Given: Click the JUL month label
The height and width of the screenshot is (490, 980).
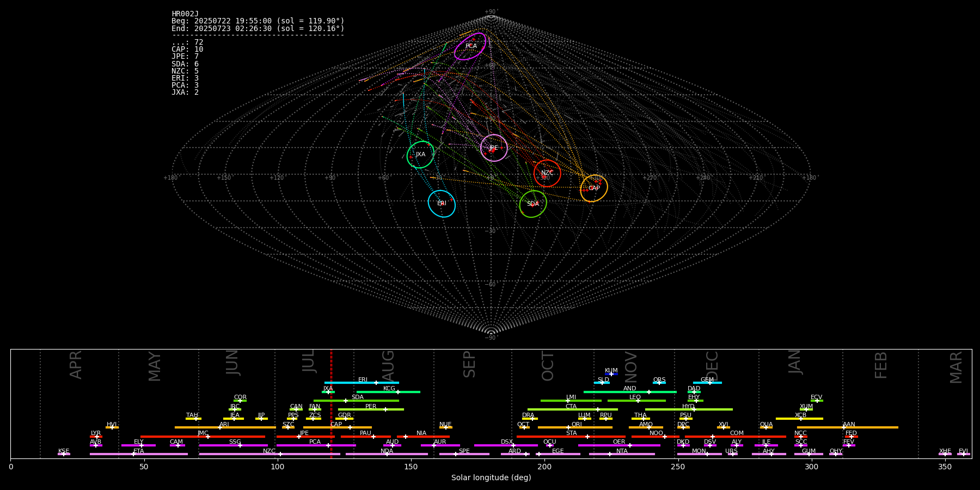Looking at the screenshot, I should tap(309, 361).
